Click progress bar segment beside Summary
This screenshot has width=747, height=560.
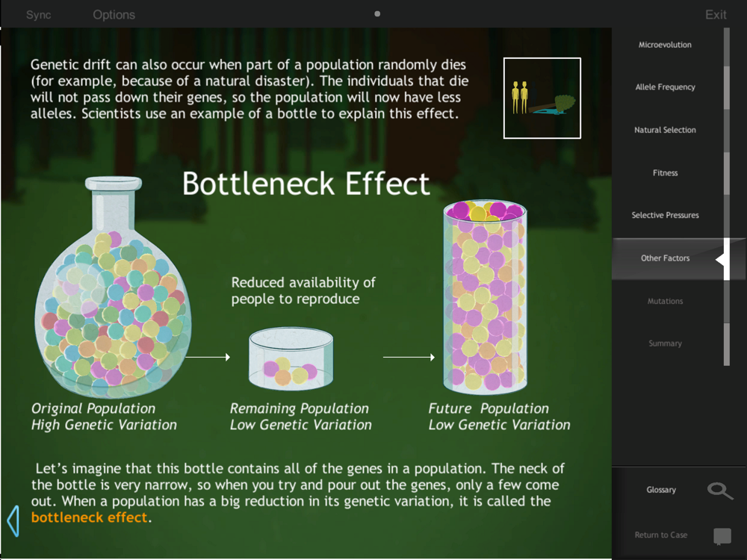coord(727,344)
